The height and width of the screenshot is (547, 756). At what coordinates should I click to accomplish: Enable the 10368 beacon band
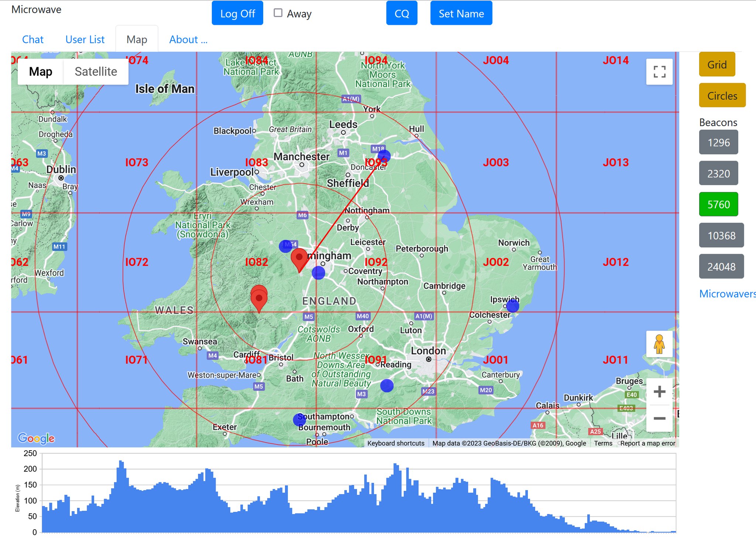click(721, 235)
